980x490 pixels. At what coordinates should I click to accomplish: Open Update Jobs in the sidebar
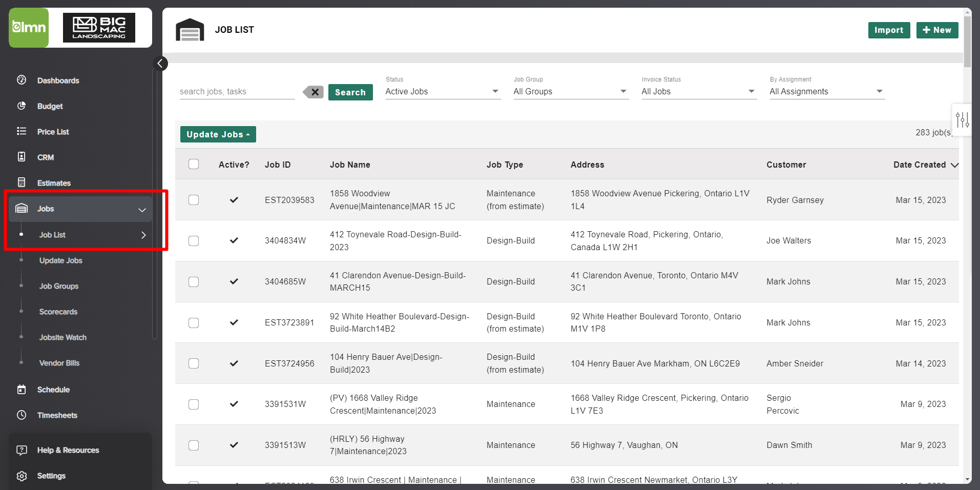[60, 260]
